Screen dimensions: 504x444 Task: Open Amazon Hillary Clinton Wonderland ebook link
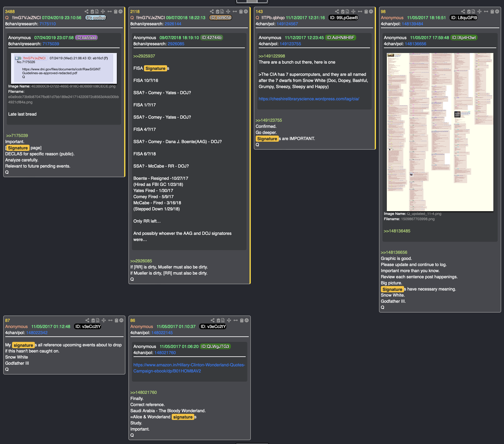click(x=189, y=368)
